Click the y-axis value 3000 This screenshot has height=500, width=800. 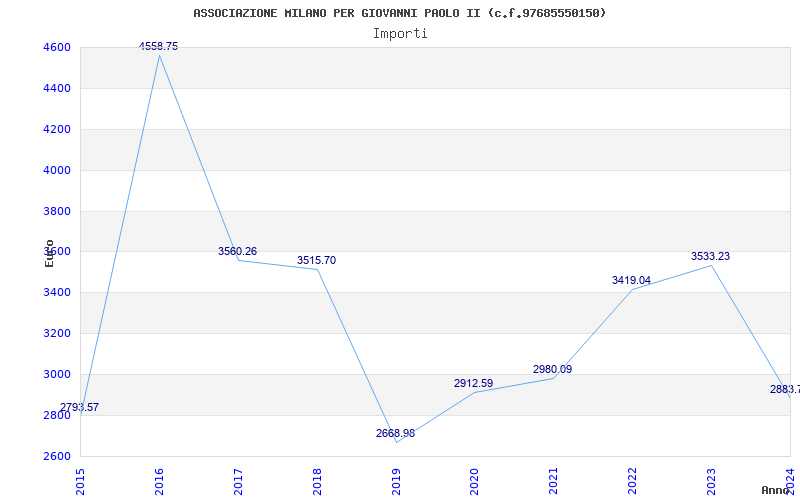[56, 374]
